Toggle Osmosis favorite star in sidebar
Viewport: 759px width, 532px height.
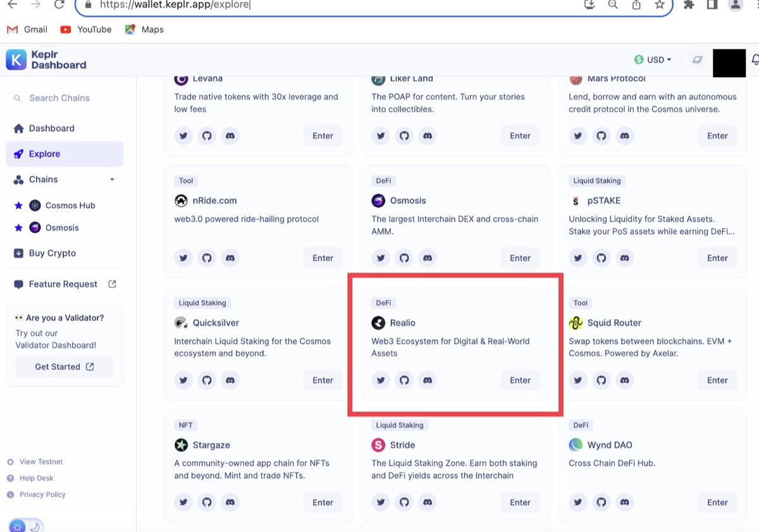[x=18, y=228]
